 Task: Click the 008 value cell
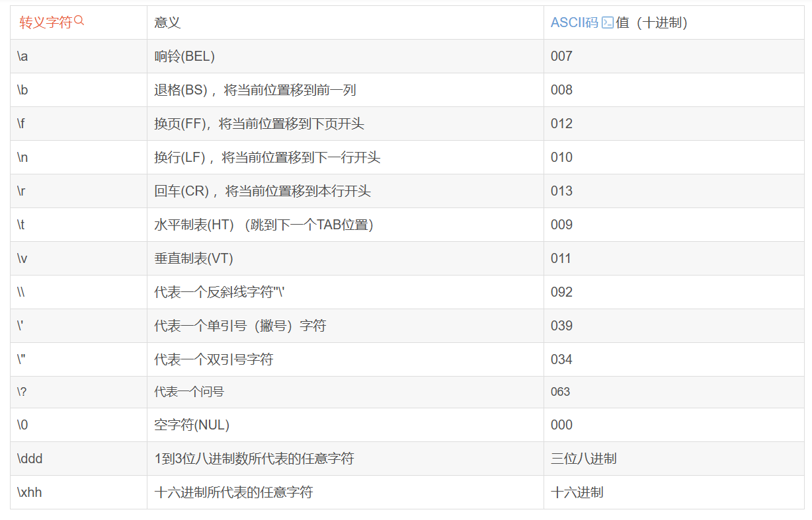674,90
